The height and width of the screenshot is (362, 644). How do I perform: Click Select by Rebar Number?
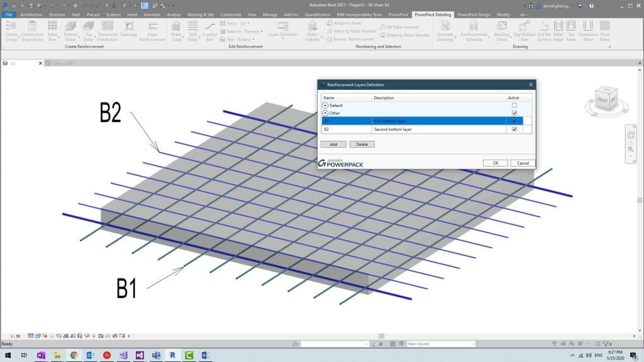coord(351,31)
